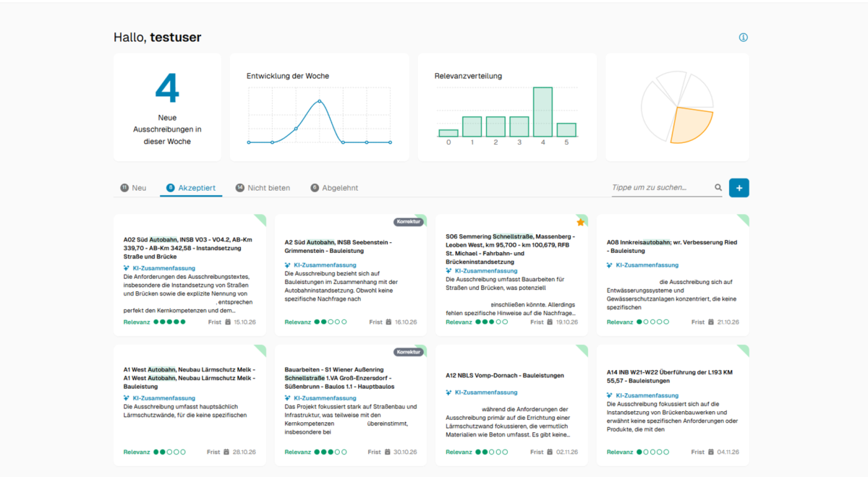Image resolution: width=868 pixels, height=477 pixels.
Task: Click the bar for relevance 0
Action: pos(448,133)
